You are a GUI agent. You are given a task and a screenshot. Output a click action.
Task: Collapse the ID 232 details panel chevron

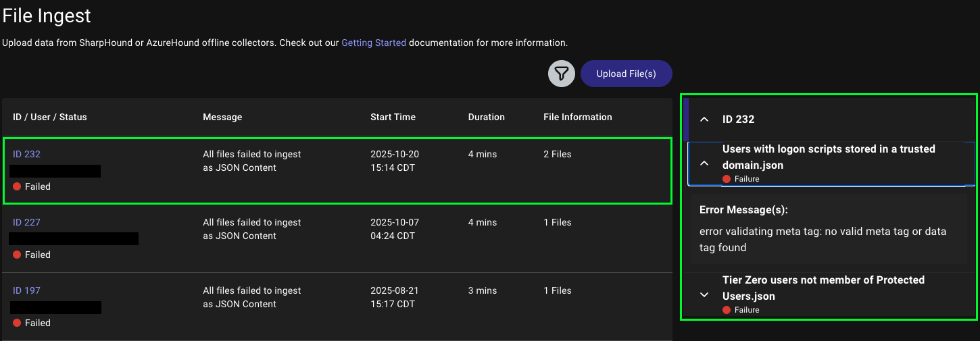pos(704,120)
